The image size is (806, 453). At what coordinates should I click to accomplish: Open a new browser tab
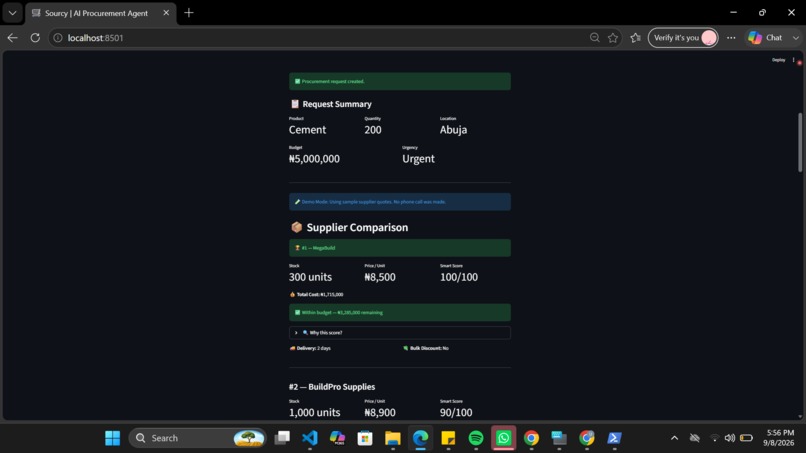[189, 13]
